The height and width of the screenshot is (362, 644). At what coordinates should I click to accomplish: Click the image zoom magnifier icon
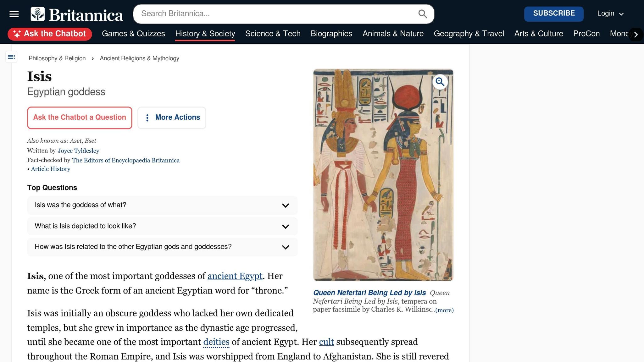click(440, 82)
